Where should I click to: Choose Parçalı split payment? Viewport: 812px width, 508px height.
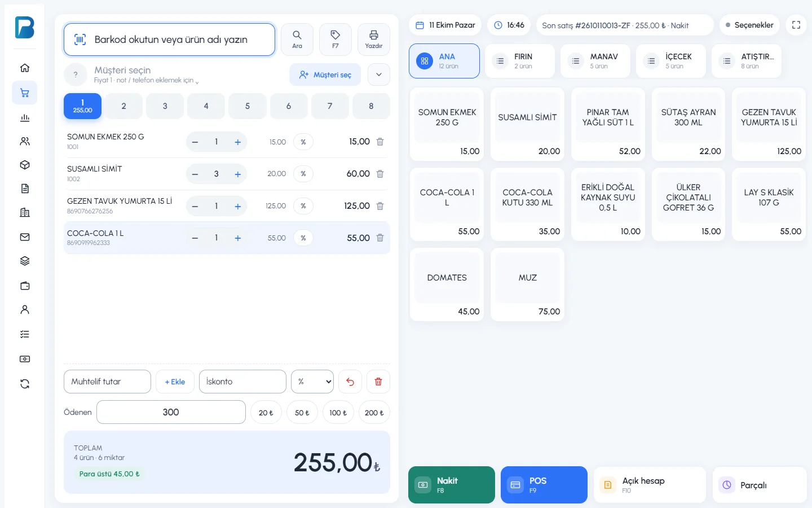pos(760,485)
